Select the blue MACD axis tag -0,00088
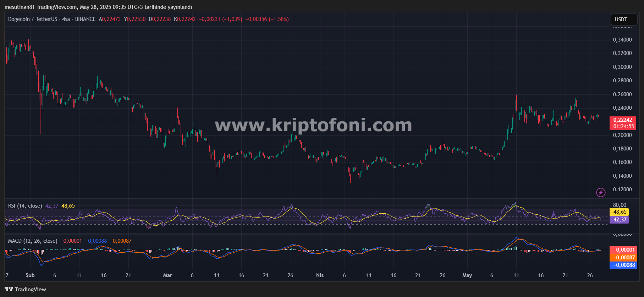This screenshot has width=644, height=297. tap(623, 265)
